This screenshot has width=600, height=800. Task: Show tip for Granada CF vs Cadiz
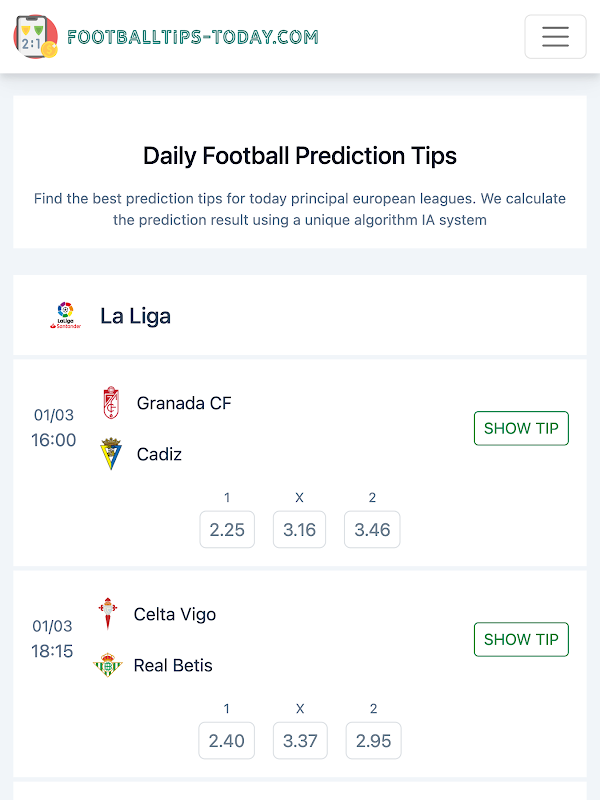click(521, 428)
